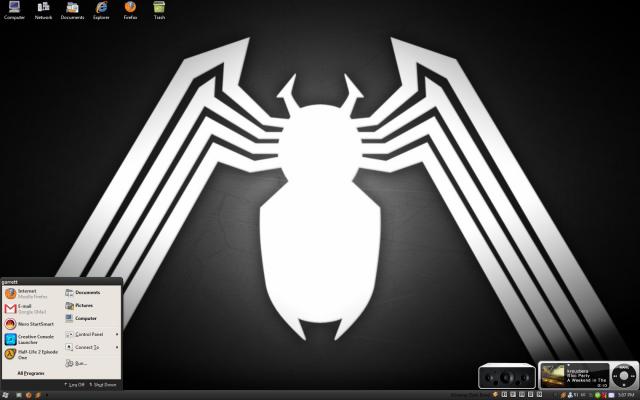Click the iPod widget Menu button
Viewport: 640px width, 400px height.
pos(624,367)
